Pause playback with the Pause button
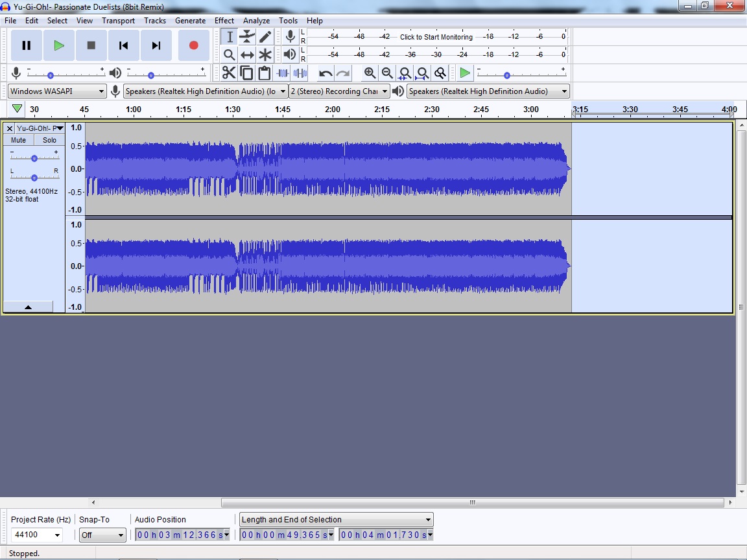 pos(26,45)
